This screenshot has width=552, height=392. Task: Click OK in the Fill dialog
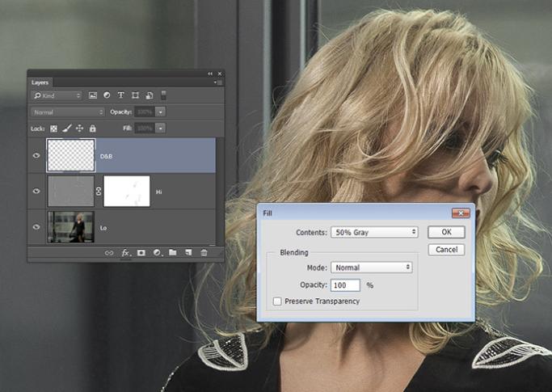[x=446, y=232]
